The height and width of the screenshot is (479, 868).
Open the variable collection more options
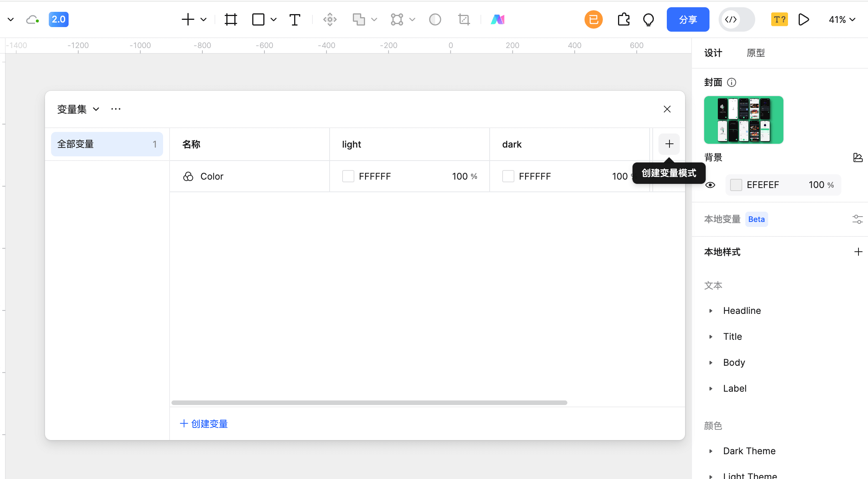(116, 109)
